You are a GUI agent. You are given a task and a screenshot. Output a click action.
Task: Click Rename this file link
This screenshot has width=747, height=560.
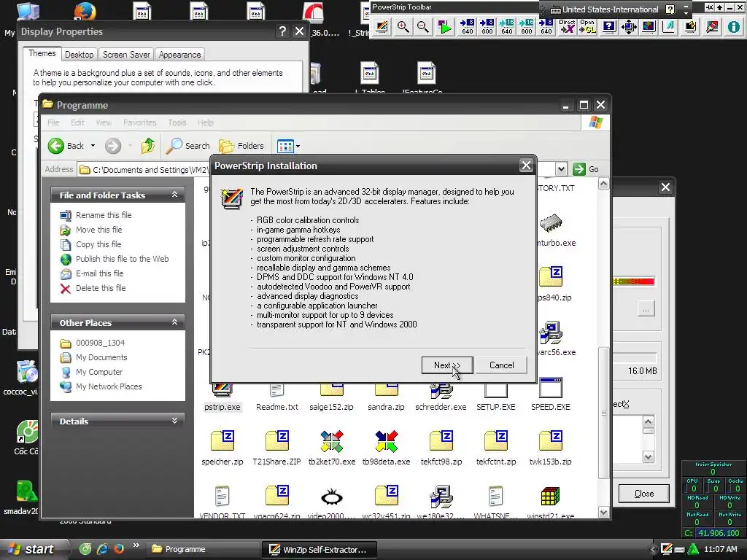click(x=104, y=215)
